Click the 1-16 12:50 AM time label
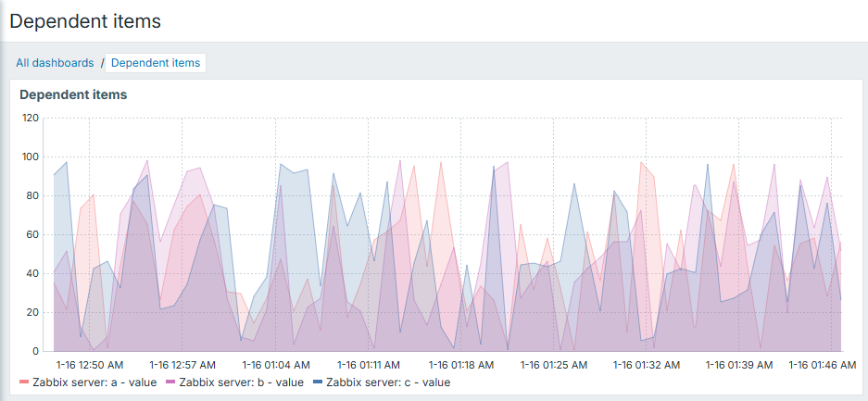The image size is (868, 401). coord(90,366)
